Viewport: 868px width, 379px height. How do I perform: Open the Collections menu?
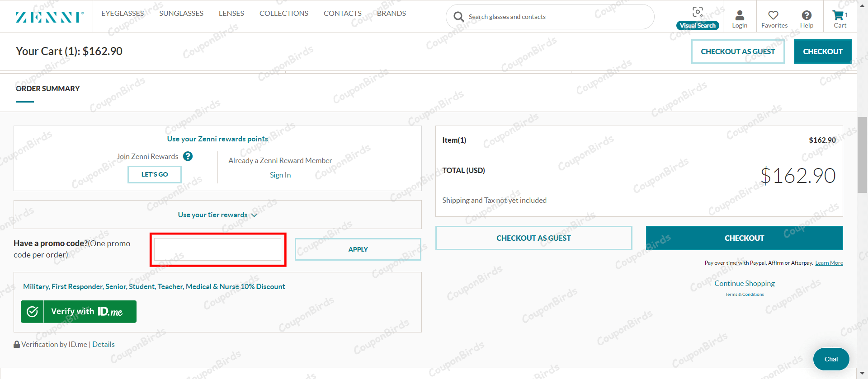point(284,14)
